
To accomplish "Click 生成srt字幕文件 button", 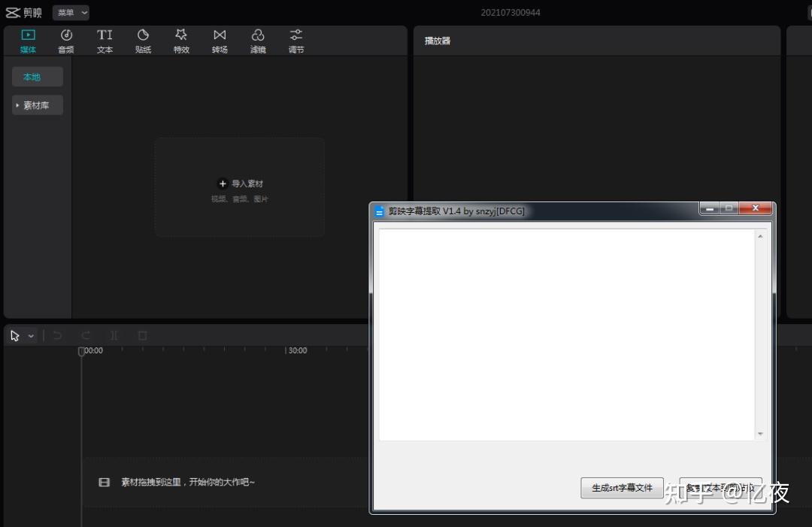I will [622, 488].
